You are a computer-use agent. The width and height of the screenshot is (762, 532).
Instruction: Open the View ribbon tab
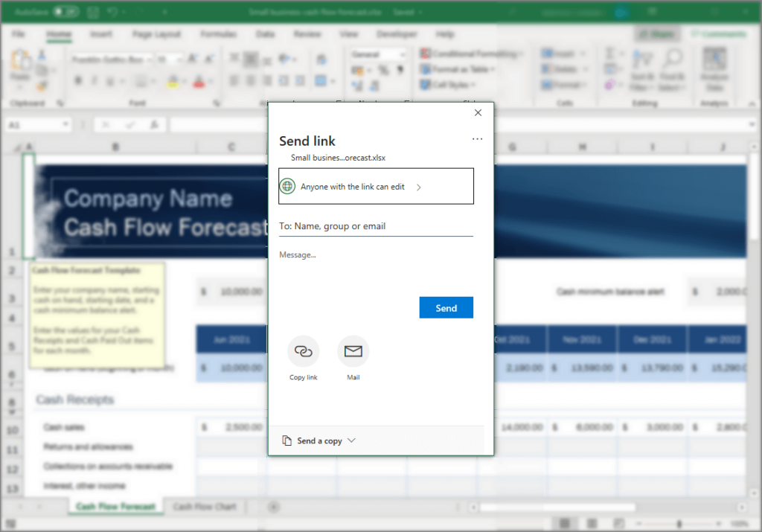coord(348,34)
